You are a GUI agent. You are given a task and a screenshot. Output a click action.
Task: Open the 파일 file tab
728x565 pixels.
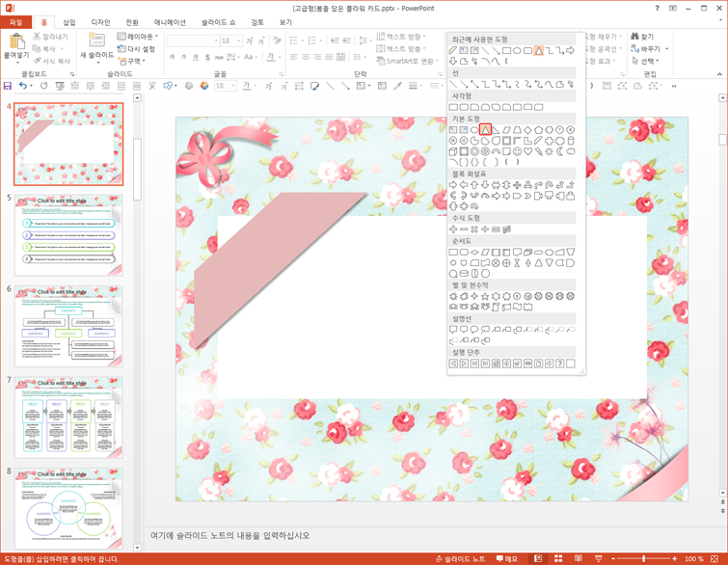tap(16, 22)
